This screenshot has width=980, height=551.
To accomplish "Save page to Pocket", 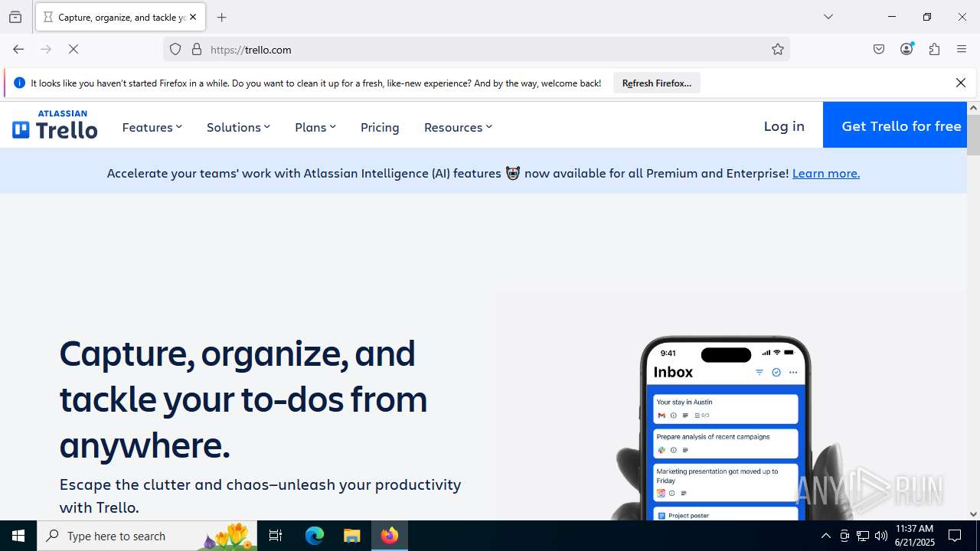I will (x=879, y=49).
